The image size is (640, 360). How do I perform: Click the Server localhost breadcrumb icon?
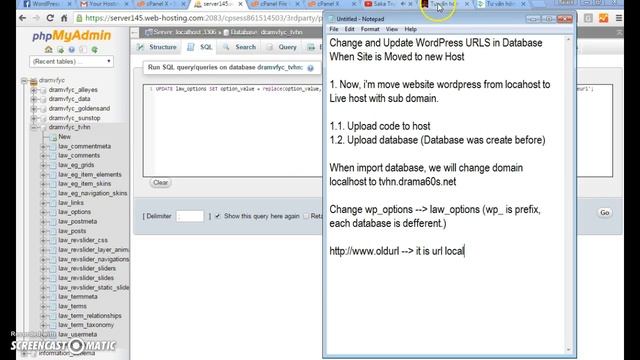pyautogui.click(x=149, y=32)
